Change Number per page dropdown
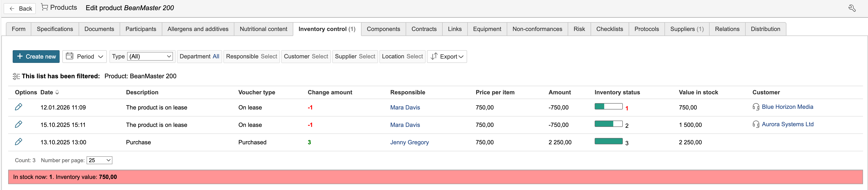The image size is (868, 190). (99, 160)
